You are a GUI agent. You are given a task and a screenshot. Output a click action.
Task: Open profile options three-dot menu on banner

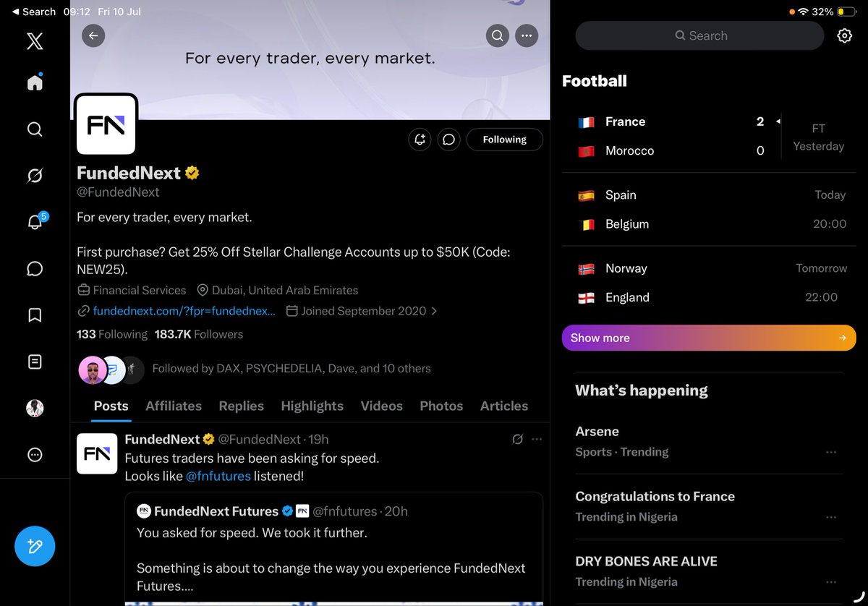527,35
